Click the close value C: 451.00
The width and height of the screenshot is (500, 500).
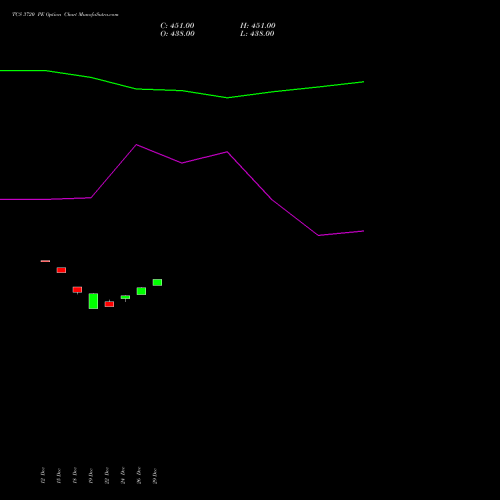pyautogui.click(x=177, y=26)
